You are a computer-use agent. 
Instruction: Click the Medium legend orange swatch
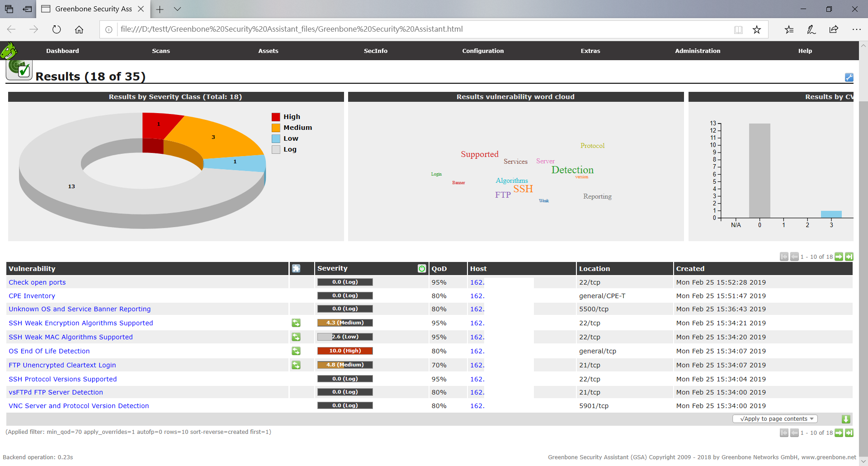coord(276,128)
